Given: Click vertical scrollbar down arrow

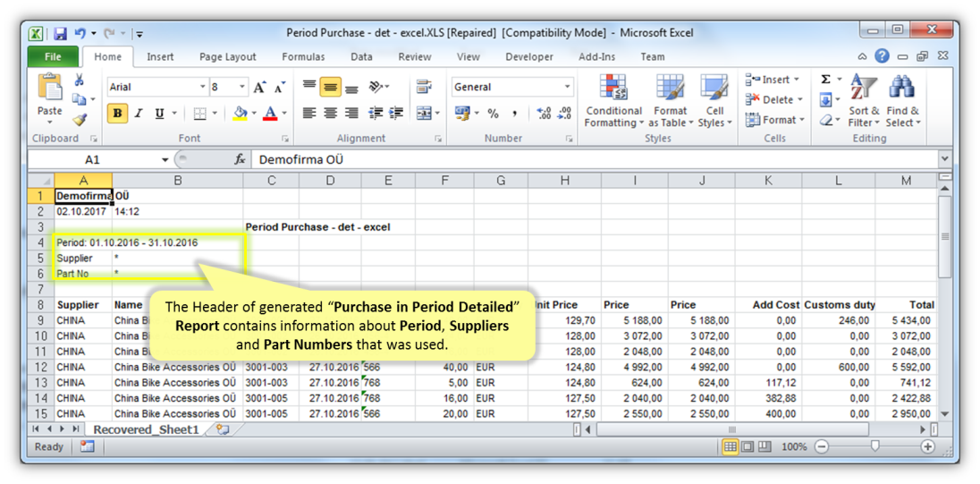Looking at the screenshot, I should click(944, 414).
